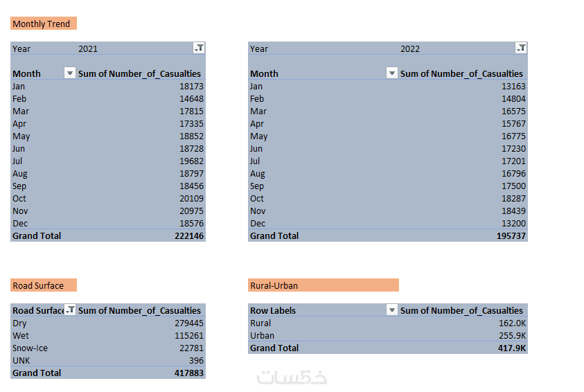Open the Year 2021 filter button
Screen dimensions: 584x392
coord(200,48)
